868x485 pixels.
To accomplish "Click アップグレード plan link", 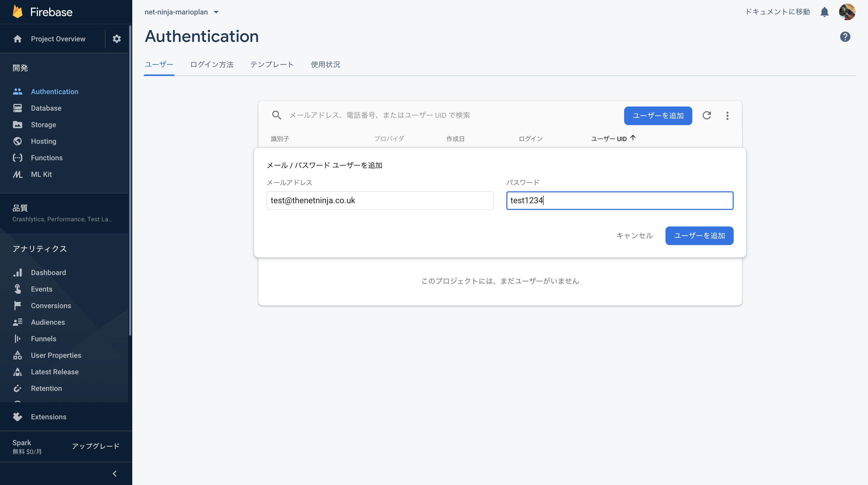I will (x=96, y=446).
